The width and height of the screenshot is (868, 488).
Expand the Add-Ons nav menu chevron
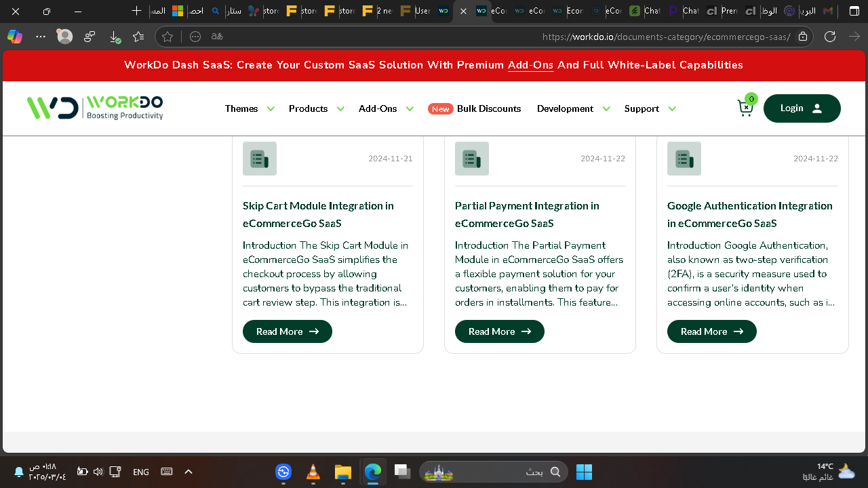point(410,108)
